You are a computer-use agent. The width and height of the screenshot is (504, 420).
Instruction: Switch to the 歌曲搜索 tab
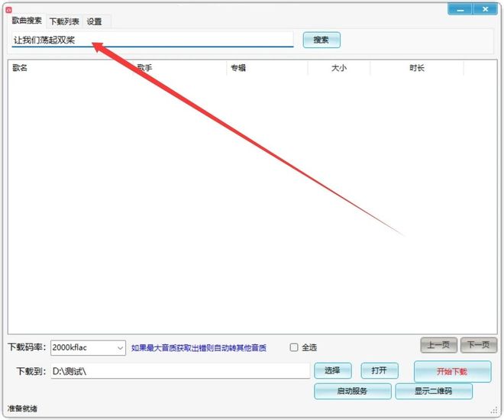(27, 21)
